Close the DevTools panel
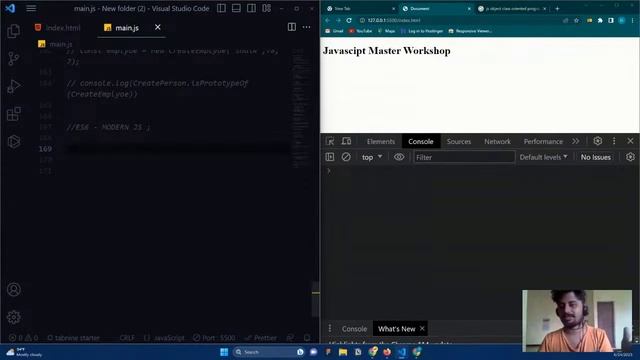Screen dimensions: 640x360 pyautogui.click(x=630, y=141)
